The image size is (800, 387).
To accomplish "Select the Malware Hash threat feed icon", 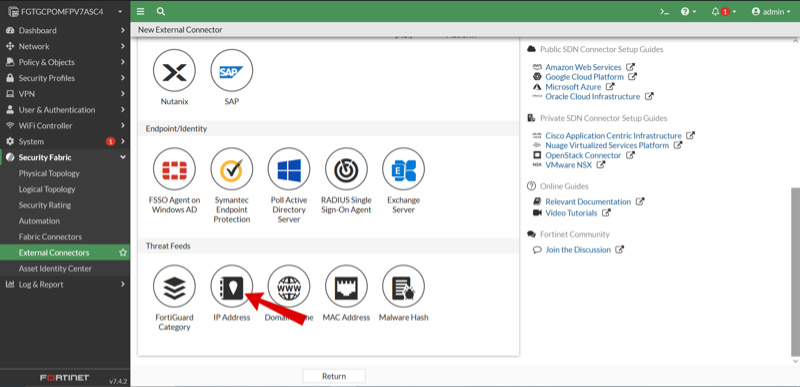I will click(404, 286).
